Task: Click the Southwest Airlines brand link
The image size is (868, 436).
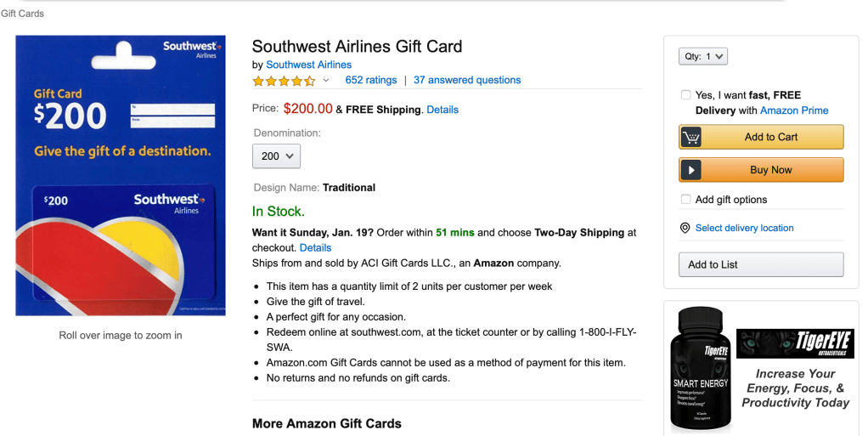Action: [308, 65]
